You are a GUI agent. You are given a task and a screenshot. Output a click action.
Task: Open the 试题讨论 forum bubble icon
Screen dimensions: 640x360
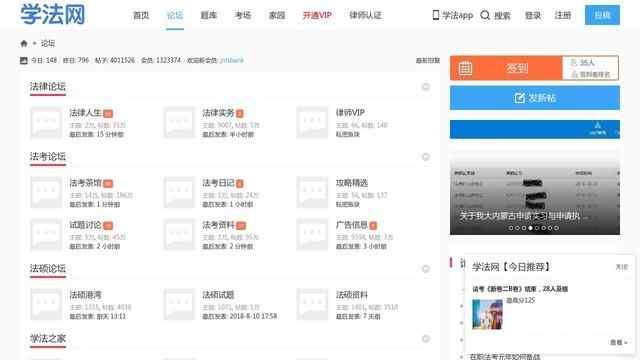[x=46, y=235]
